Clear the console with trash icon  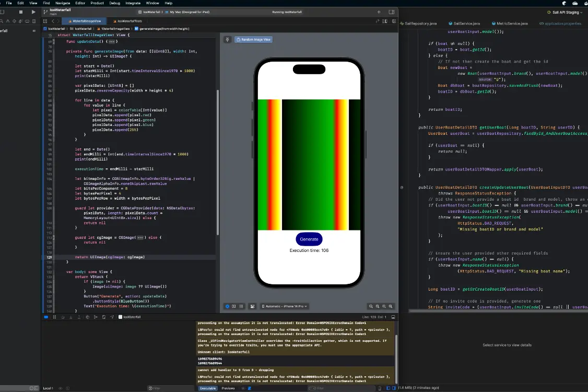click(380, 388)
